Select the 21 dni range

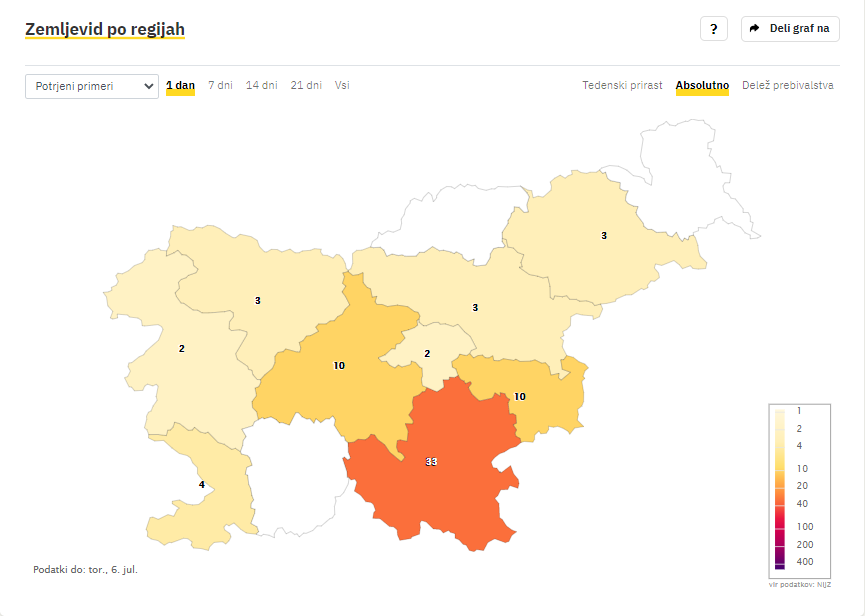pyautogui.click(x=306, y=85)
